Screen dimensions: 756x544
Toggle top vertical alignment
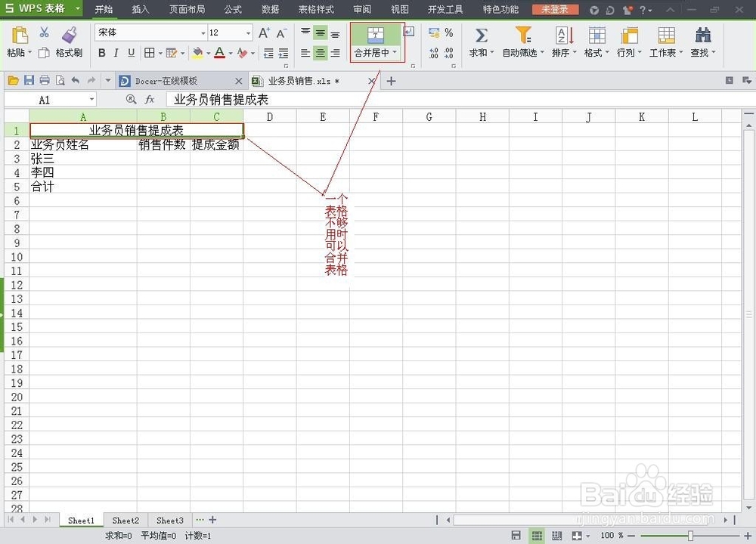305,32
